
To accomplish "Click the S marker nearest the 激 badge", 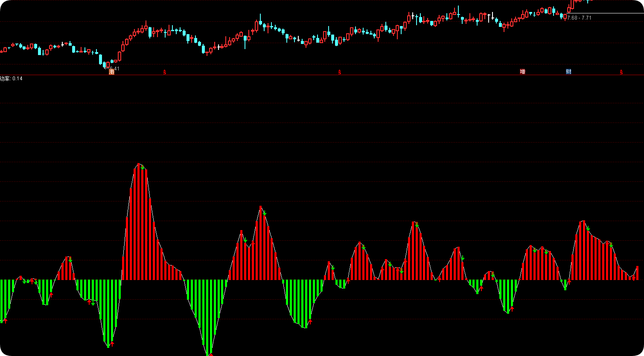I will pos(165,72).
